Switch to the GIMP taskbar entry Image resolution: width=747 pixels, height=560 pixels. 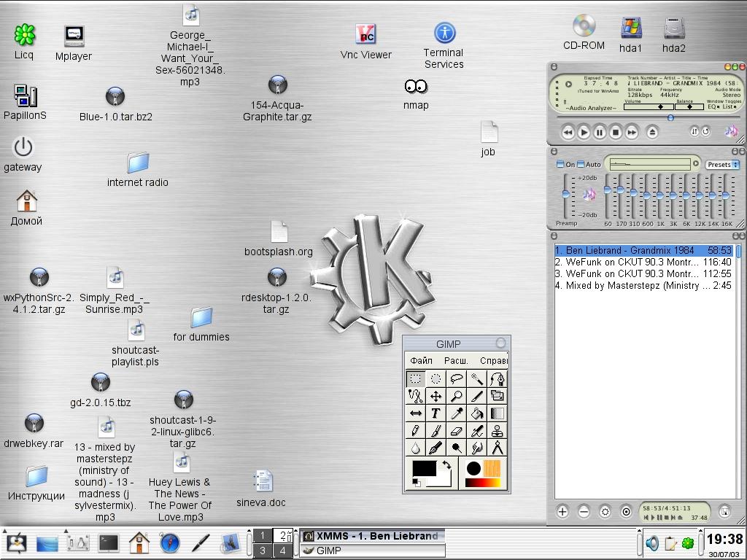click(373, 551)
